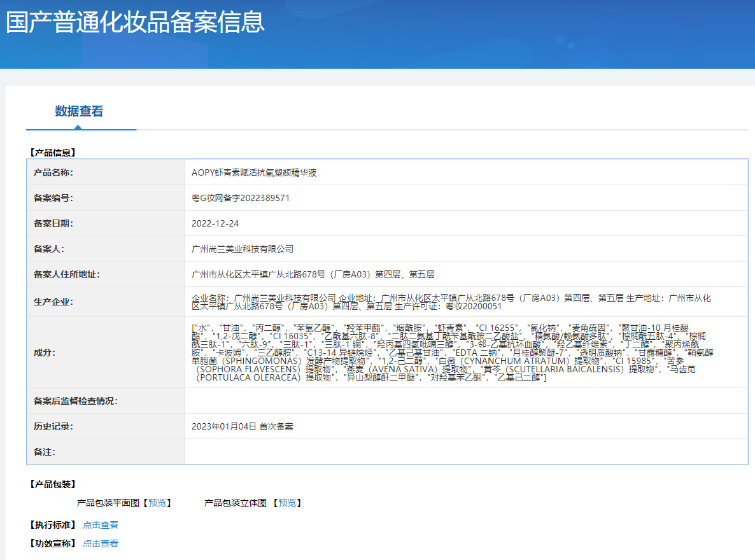Click the empty 备案后监督检查情况 value cell
Viewport: 755px width, 560px height.
[465, 401]
